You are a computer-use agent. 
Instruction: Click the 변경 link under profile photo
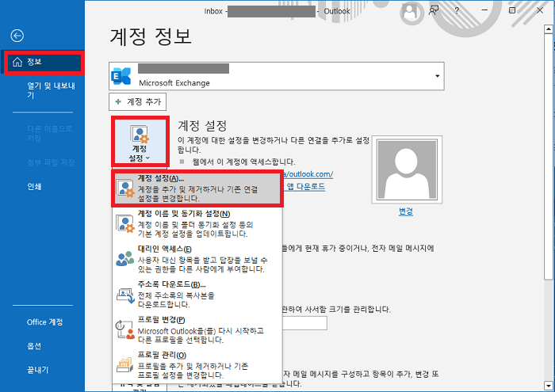406,211
